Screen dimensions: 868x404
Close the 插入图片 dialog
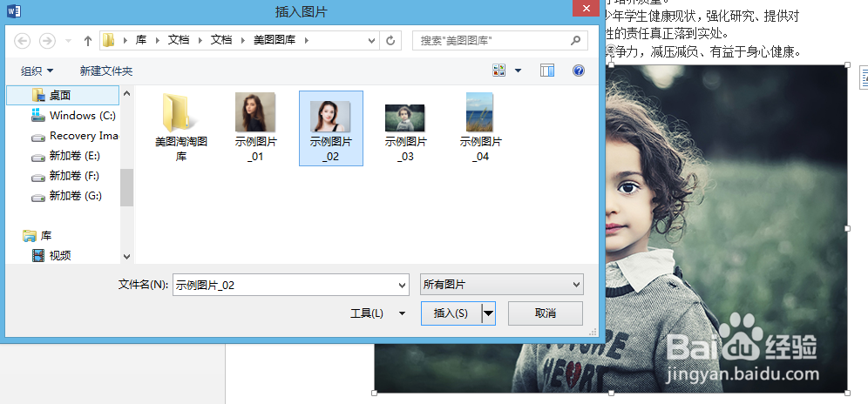[585, 8]
